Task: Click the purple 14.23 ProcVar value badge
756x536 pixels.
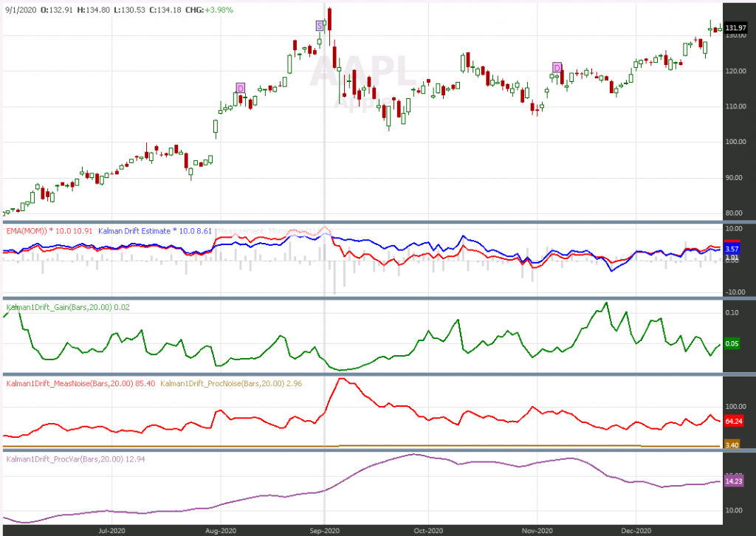Action: [734, 481]
